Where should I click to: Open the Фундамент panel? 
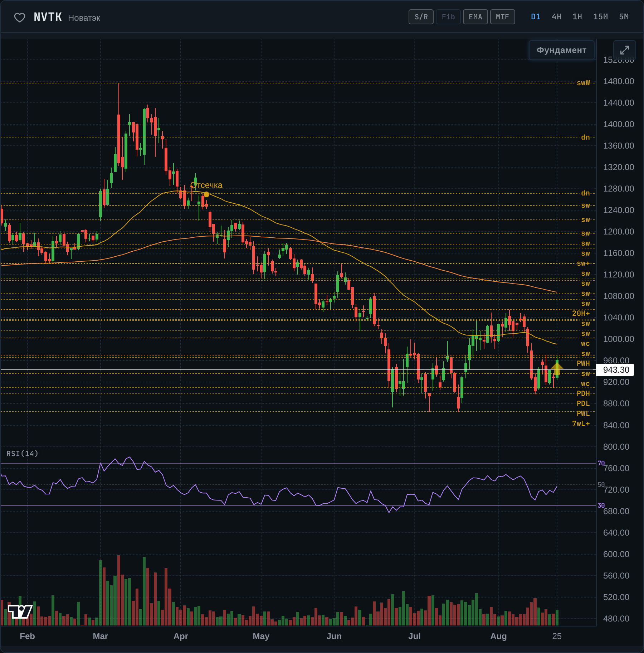click(561, 50)
